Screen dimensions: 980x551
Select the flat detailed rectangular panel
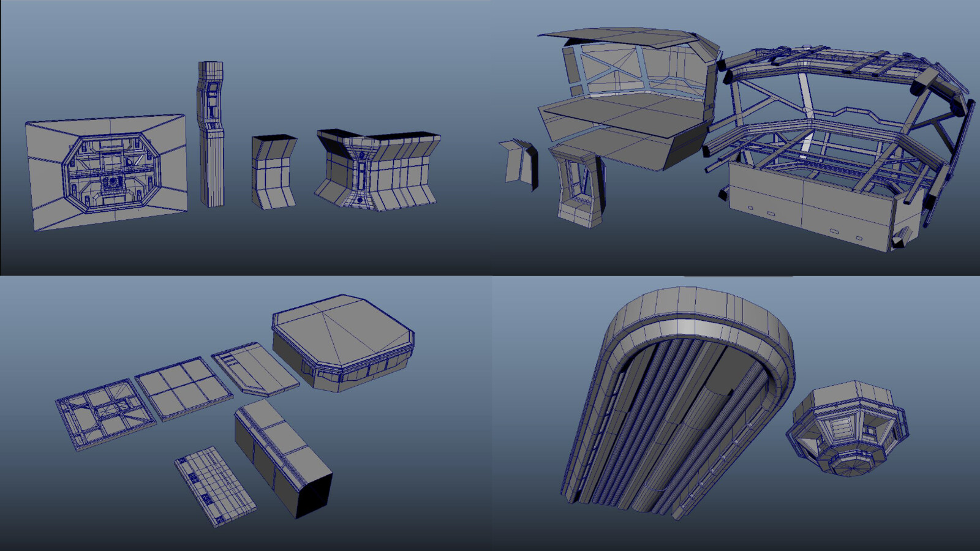pyautogui.click(x=215, y=486)
